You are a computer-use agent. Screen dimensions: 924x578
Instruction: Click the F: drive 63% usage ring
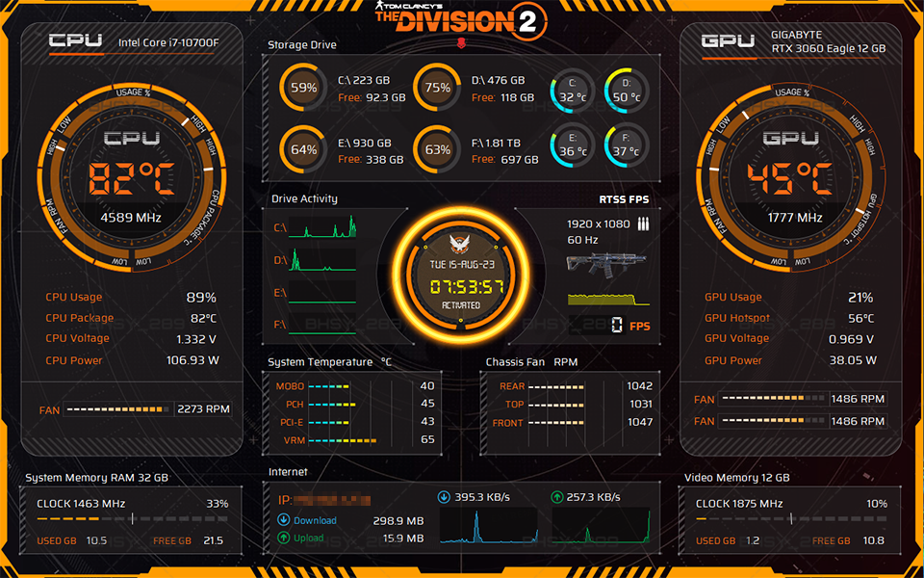(437, 150)
